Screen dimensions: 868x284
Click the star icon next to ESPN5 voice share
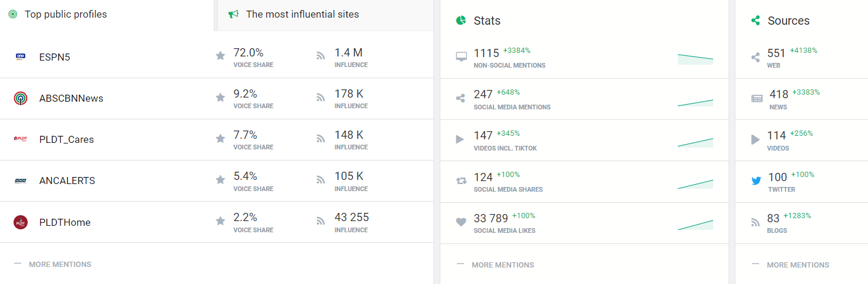pos(220,55)
